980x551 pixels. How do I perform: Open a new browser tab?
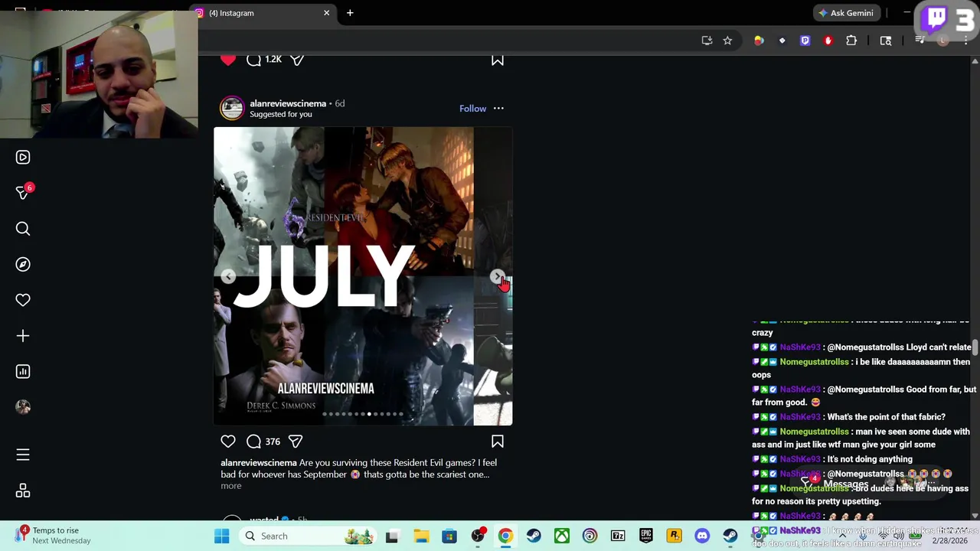pos(350,13)
